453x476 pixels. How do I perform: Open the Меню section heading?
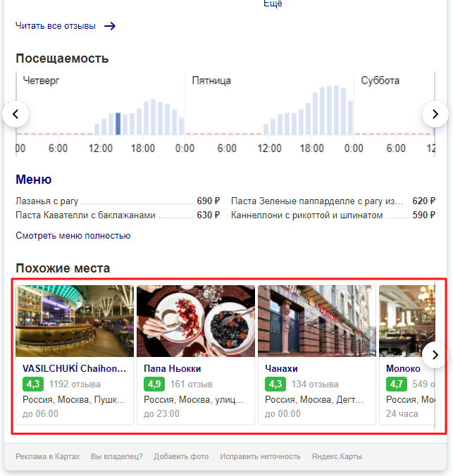pyautogui.click(x=33, y=180)
